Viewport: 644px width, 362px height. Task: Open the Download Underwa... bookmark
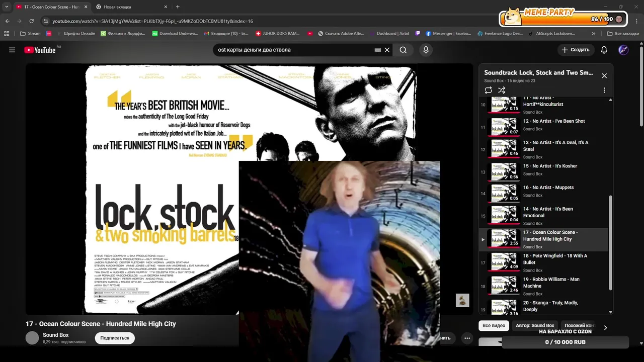pyautogui.click(x=175, y=34)
